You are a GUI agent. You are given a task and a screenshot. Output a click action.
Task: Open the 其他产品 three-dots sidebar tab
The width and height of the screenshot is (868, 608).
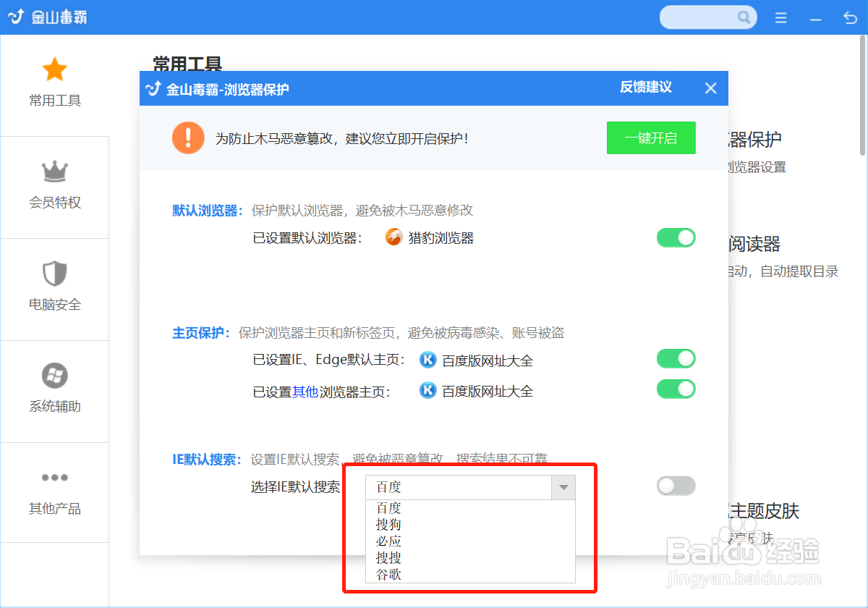55,494
